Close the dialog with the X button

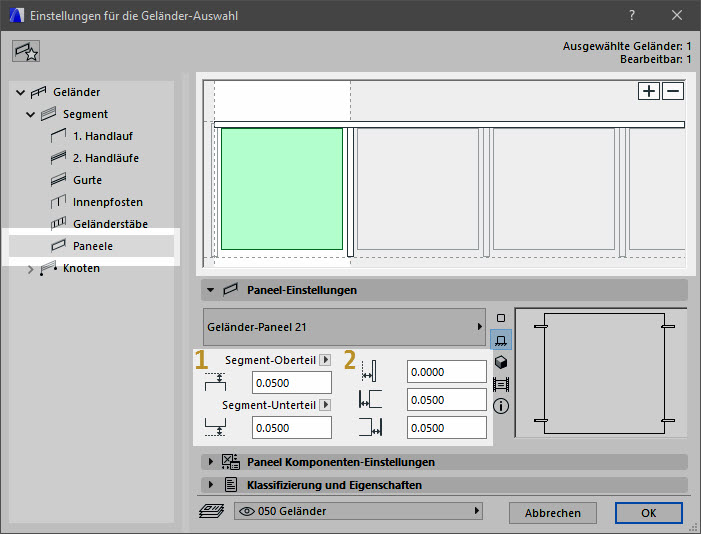[x=676, y=15]
